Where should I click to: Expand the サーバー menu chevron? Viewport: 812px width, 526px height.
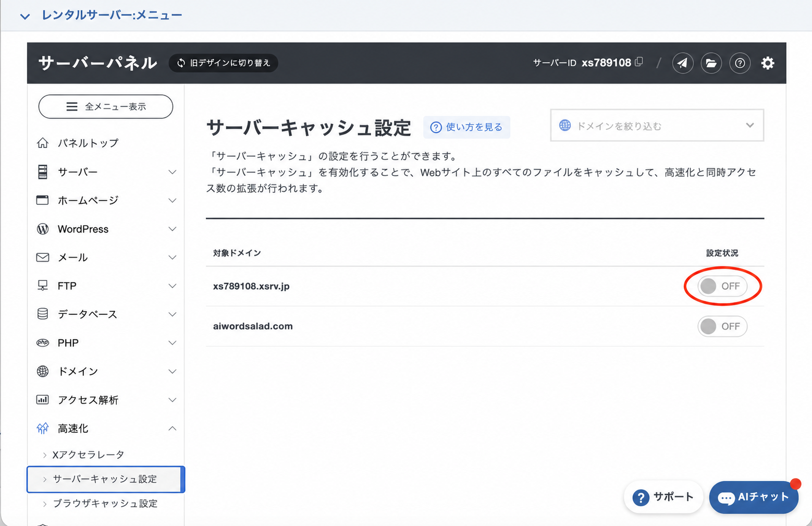[173, 172]
